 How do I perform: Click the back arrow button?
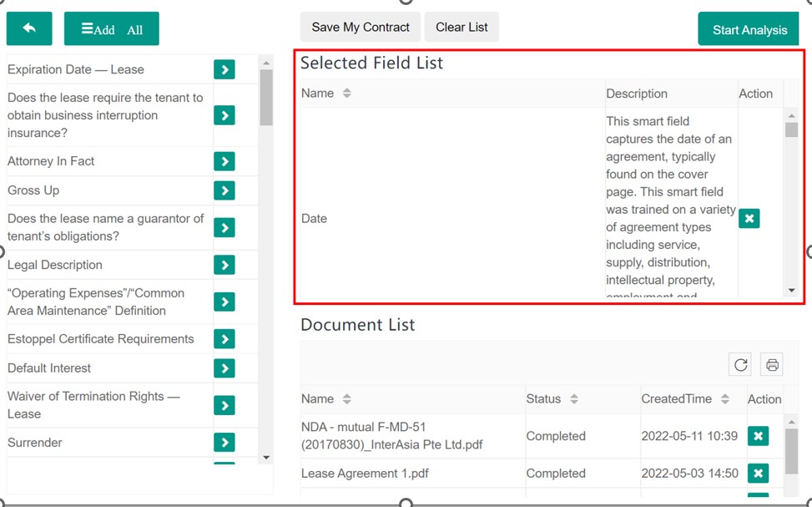pyautogui.click(x=29, y=29)
